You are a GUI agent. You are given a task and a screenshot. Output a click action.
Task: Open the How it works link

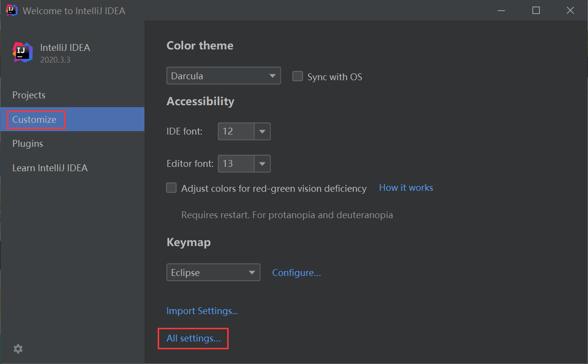[406, 188]
